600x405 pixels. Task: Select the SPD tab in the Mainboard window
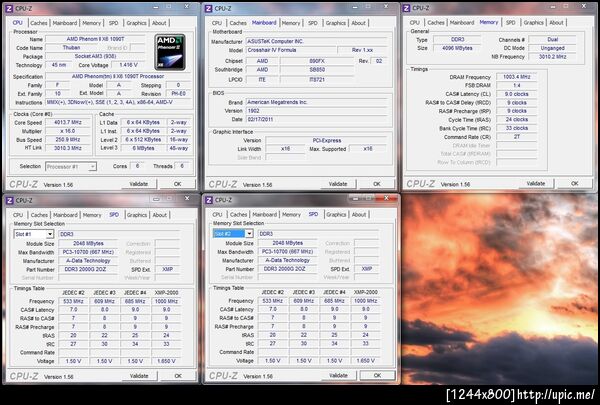coord(313,23)
